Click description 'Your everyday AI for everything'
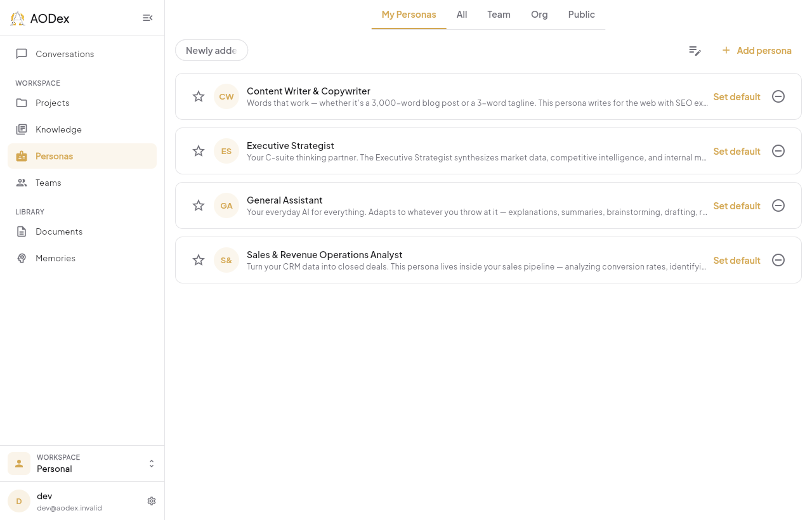 tap(477, 212)
